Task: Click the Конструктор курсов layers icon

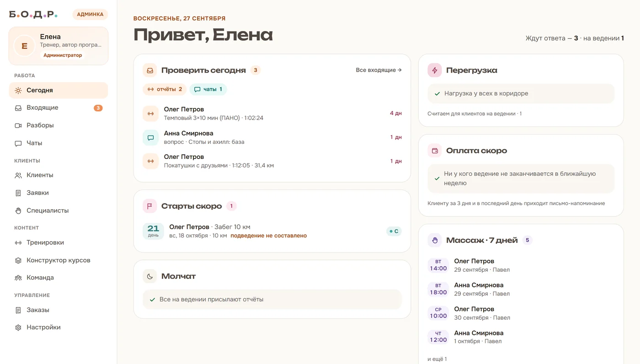Action: click(18, 260)
